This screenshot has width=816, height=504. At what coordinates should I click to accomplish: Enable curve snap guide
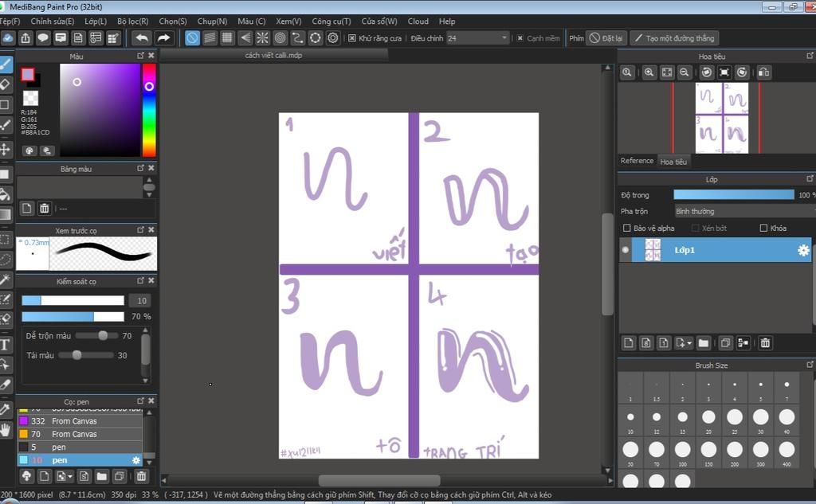point(298,38)
